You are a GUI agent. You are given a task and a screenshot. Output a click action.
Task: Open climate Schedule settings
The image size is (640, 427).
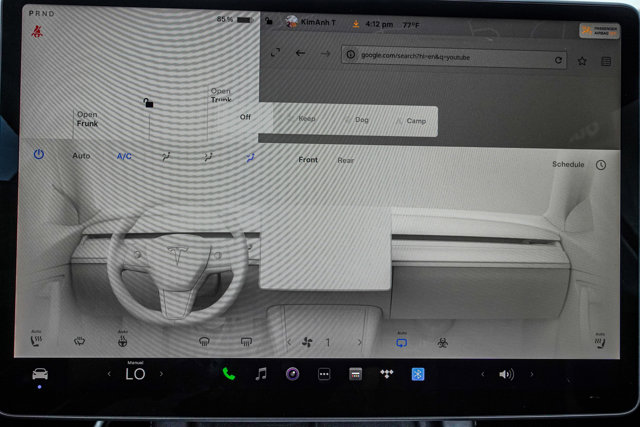click(568, 164)
